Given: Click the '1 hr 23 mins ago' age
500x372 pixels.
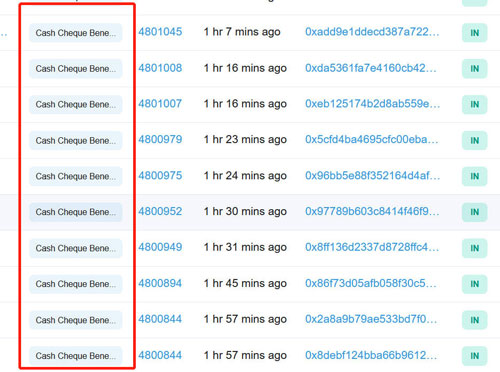Looking at the screenshot, I should coord(245,139).
